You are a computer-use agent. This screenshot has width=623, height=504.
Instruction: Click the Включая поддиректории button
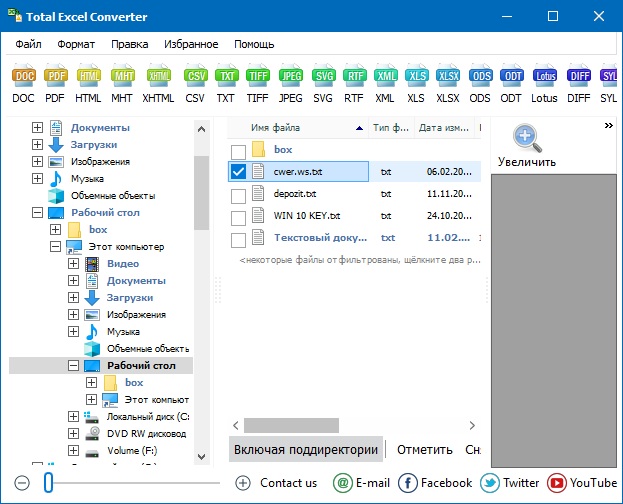click(305, 450)
